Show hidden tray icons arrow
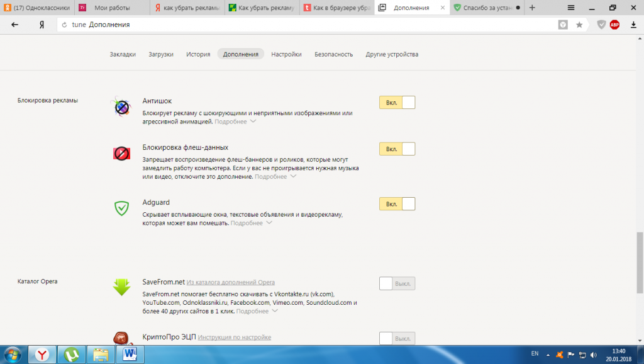Screen dimensions: 644x364 coord(548,355)
